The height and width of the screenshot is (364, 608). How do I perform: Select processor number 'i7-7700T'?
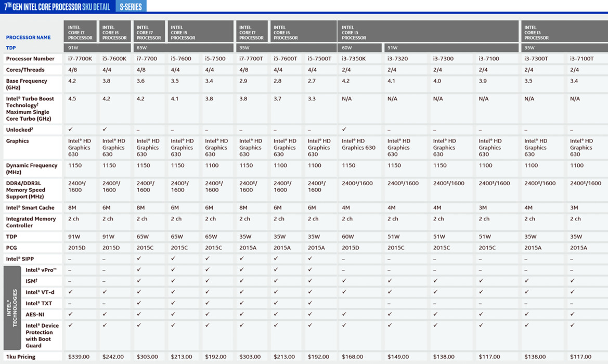[251, 59]
